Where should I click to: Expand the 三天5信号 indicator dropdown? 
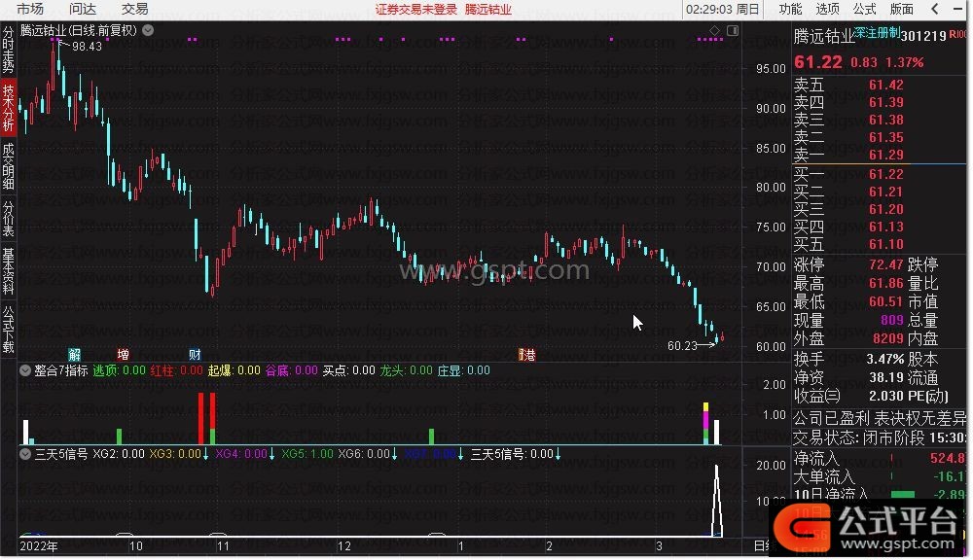coord(25,454)
